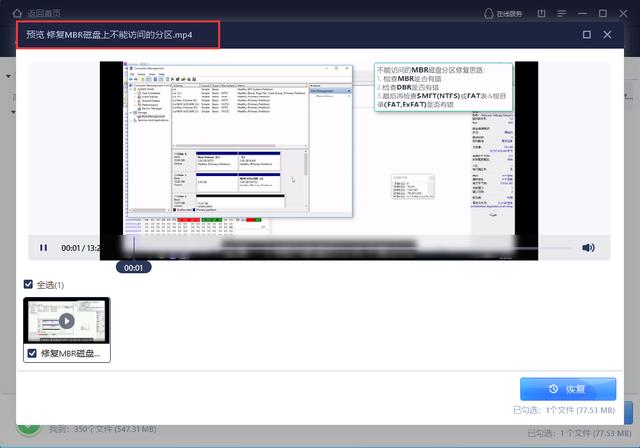The height and width of the screenshot is (448, 640).
Task: Uncheck the 修复MBR磁盘 file checkbox
Action: [x=32, y=353]
